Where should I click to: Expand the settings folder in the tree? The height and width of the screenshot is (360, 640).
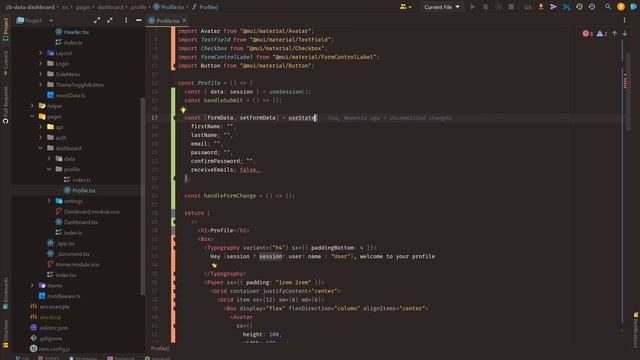49,201
